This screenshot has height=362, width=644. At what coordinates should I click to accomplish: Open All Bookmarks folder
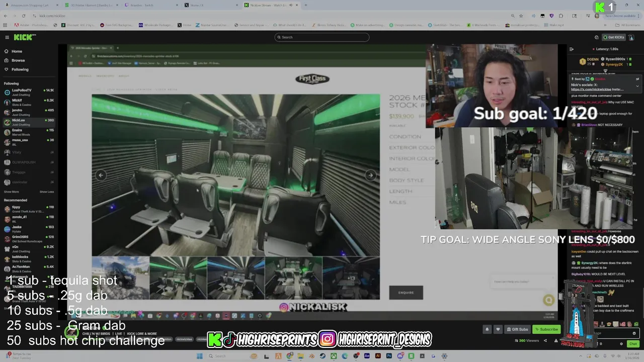pyautogui.click(x=628, y=25)
